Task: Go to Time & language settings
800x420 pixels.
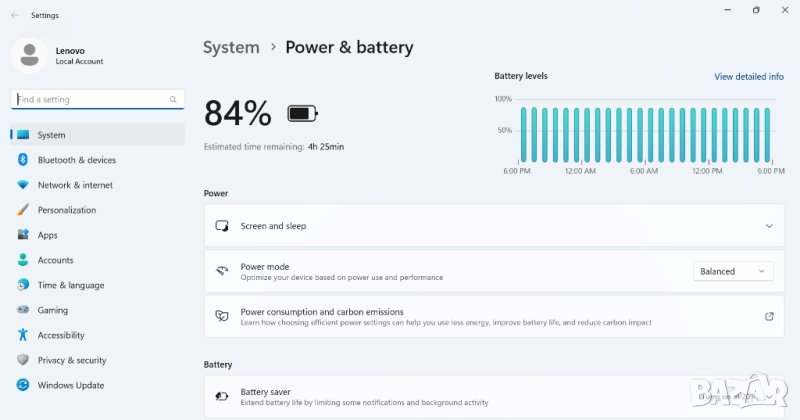Action: [70, 285]
